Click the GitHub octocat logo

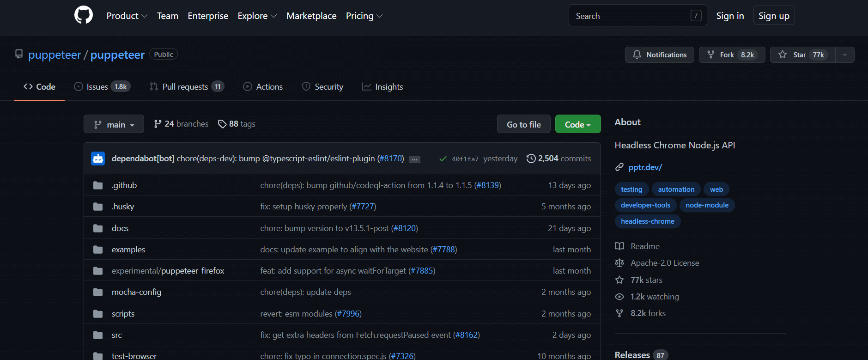(x=84, y=15)
